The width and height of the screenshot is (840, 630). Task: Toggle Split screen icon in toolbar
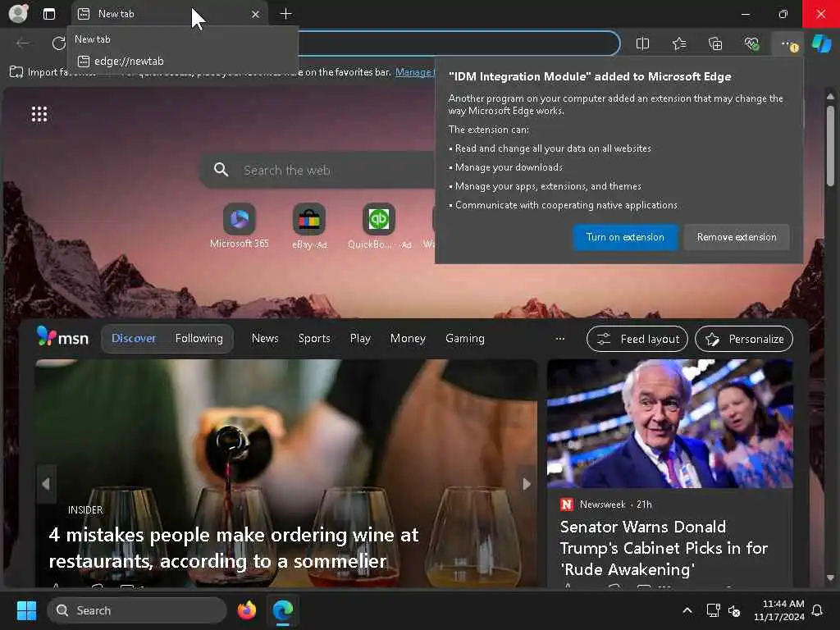642,44
